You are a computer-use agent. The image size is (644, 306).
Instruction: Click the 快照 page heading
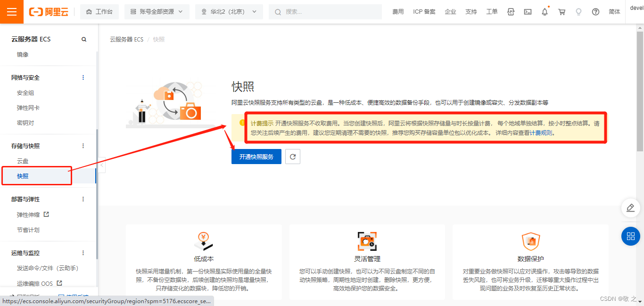click(x=243, y=87)
